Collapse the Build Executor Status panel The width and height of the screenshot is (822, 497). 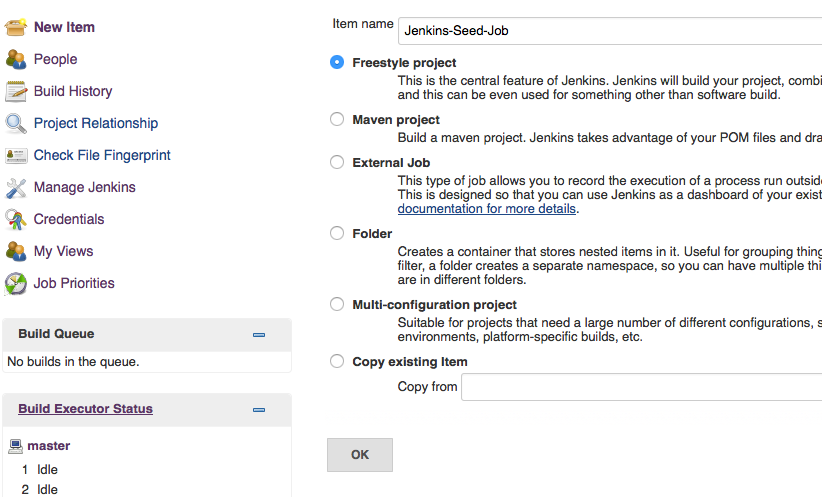[259, 409]
